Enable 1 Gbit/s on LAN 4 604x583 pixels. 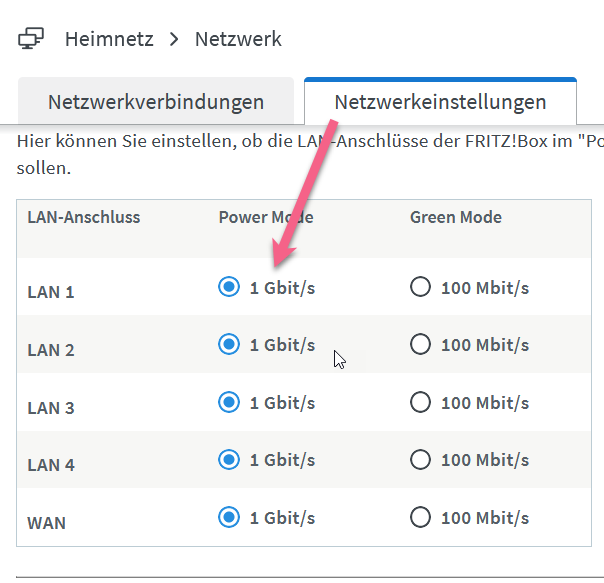click(x=229, y=459)
